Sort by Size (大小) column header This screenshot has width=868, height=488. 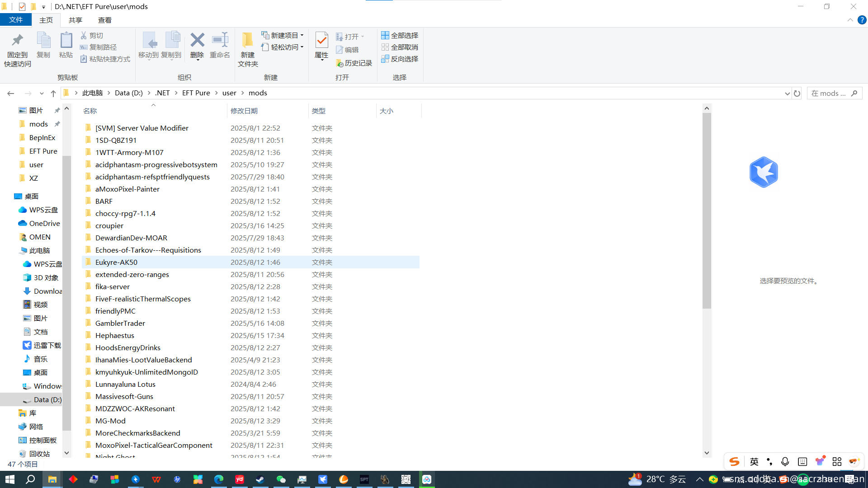click(x=399, y=111)
